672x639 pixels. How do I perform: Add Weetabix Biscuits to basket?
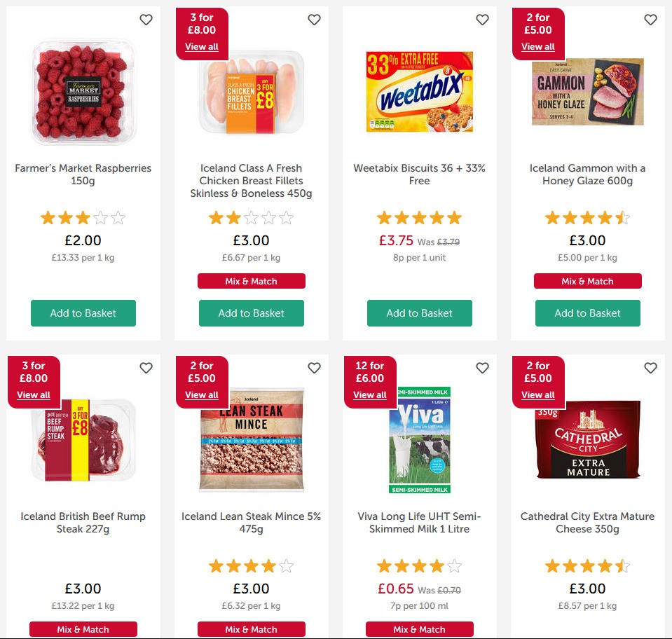tap(419, 313)
